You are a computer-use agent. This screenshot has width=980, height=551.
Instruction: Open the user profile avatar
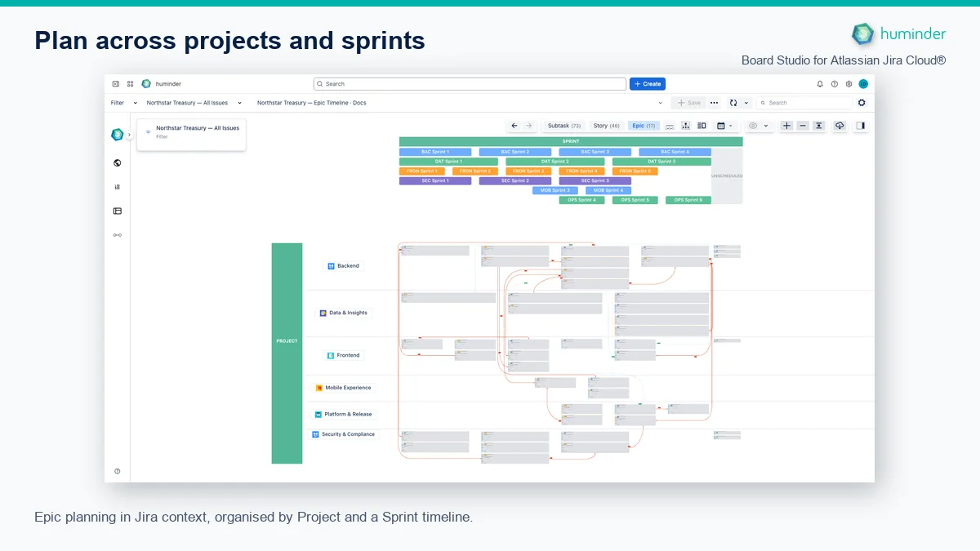[x=863, y=84]
